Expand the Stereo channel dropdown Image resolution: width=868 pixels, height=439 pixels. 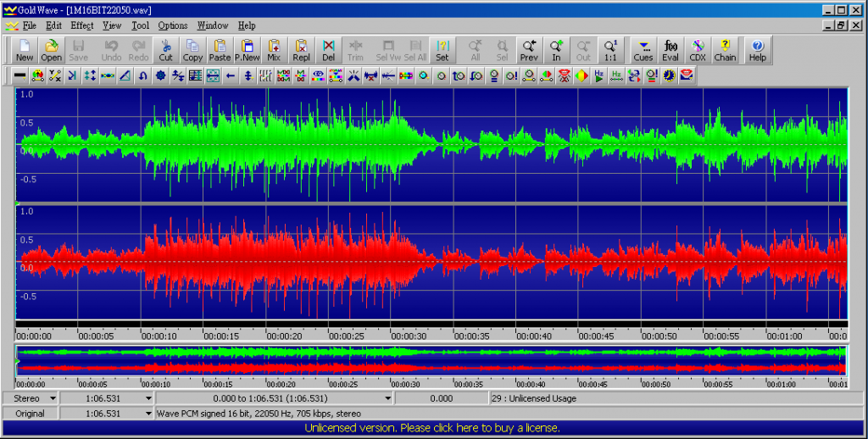53,398
